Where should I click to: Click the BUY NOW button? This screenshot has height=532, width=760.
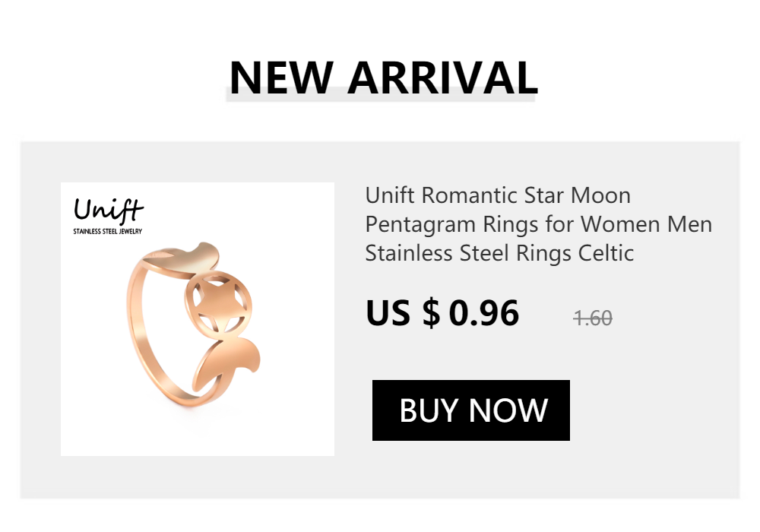[x=471, y=410]
